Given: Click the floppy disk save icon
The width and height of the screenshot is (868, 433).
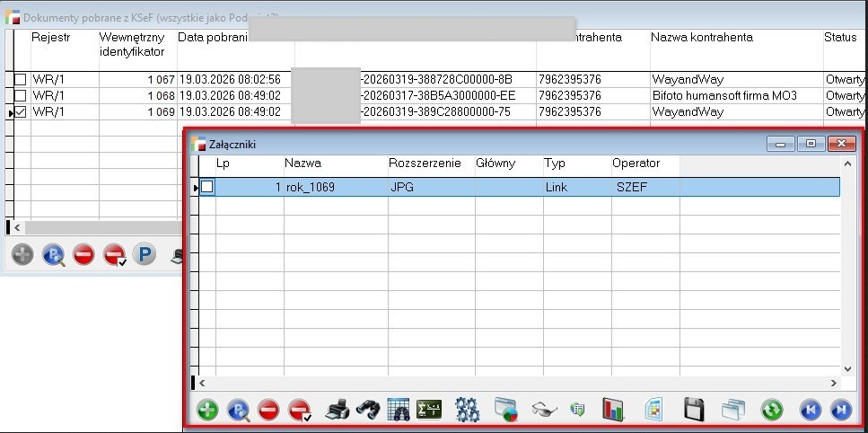Looking at the screenshot, I should (693, 411).
